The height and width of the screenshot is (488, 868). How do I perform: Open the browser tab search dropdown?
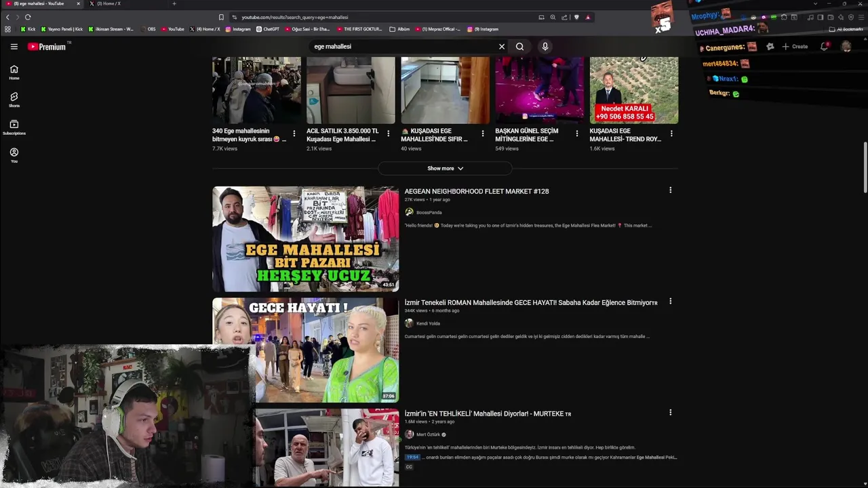pyautogui.click(x=816, y=3)
